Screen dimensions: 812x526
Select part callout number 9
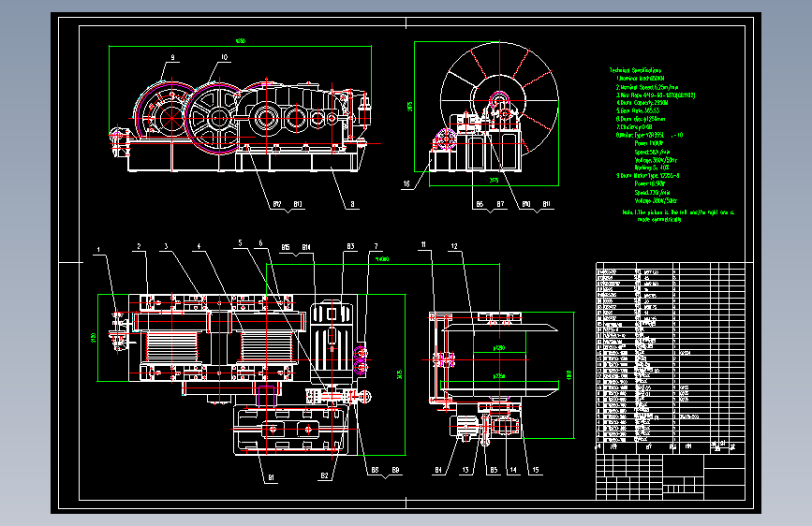point(173,57)
